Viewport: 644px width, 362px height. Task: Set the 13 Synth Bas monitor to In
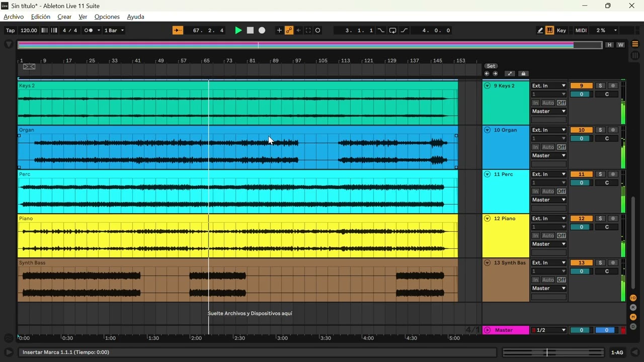coord(535,280)
